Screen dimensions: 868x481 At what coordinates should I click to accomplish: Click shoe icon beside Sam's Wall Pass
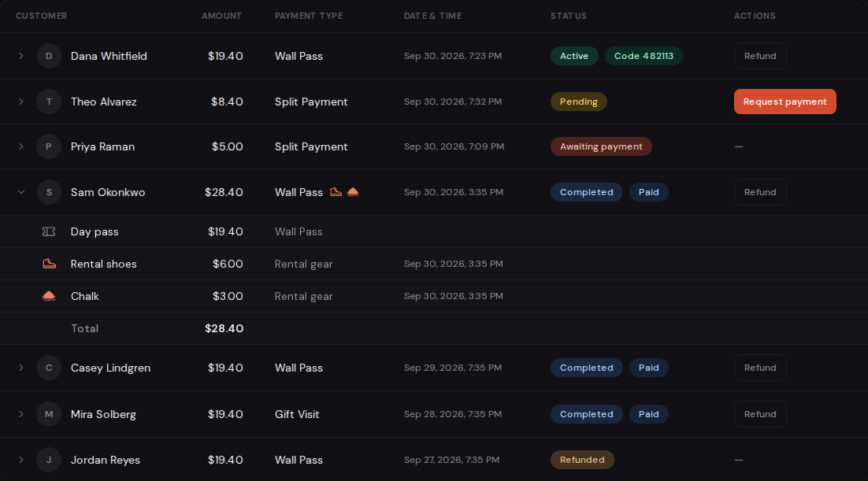pyautogui.click(x=336, y=192)
